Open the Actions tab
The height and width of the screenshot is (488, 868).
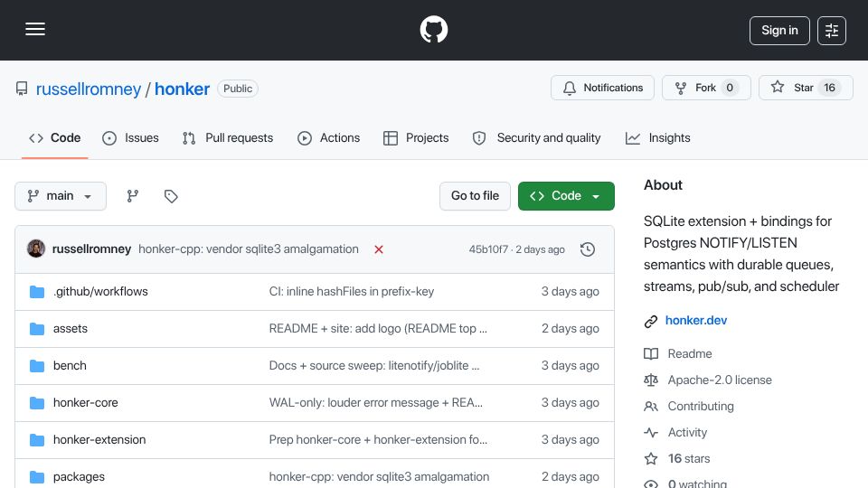329,137
